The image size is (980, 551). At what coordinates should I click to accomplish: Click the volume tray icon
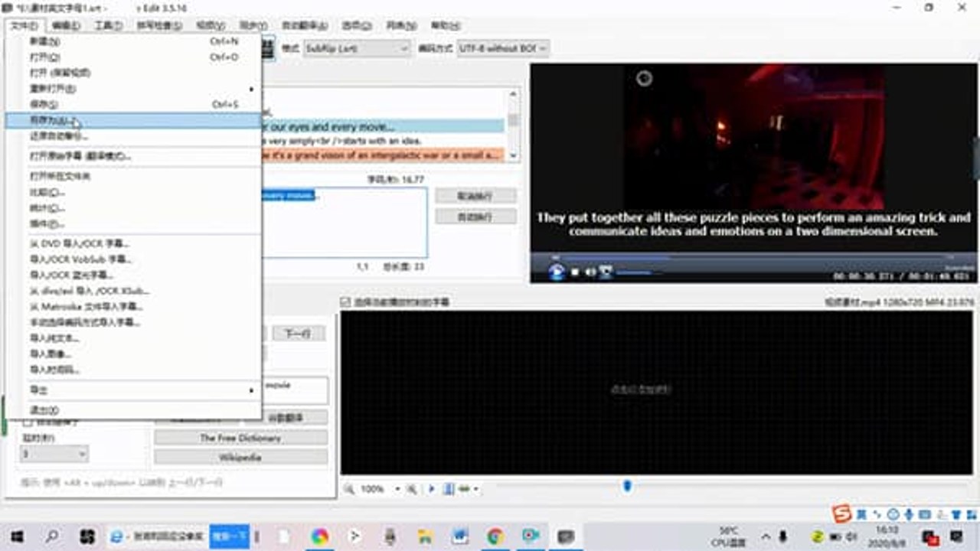pos(851,536)
